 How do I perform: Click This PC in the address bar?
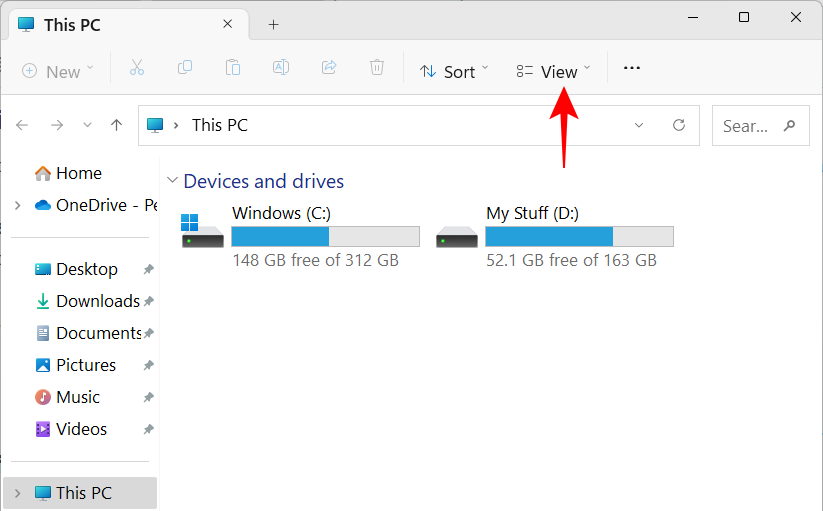[x=219, y=125]
